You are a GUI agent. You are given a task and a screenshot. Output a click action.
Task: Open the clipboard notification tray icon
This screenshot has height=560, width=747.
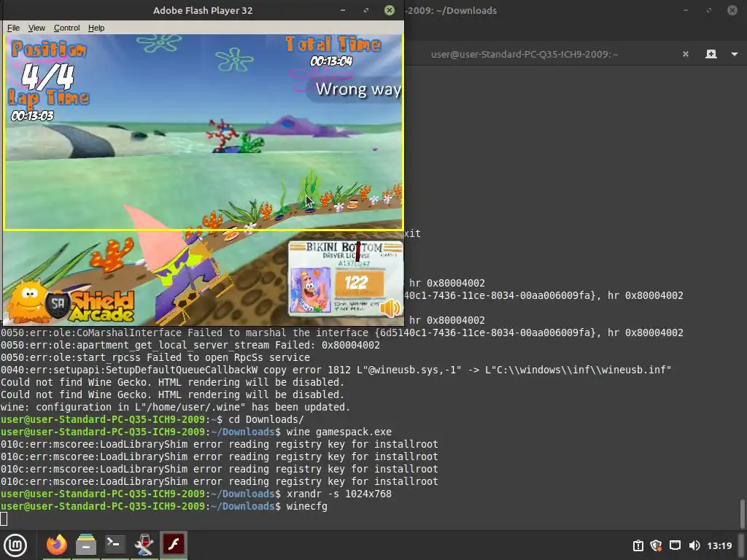tap(638, 545)
